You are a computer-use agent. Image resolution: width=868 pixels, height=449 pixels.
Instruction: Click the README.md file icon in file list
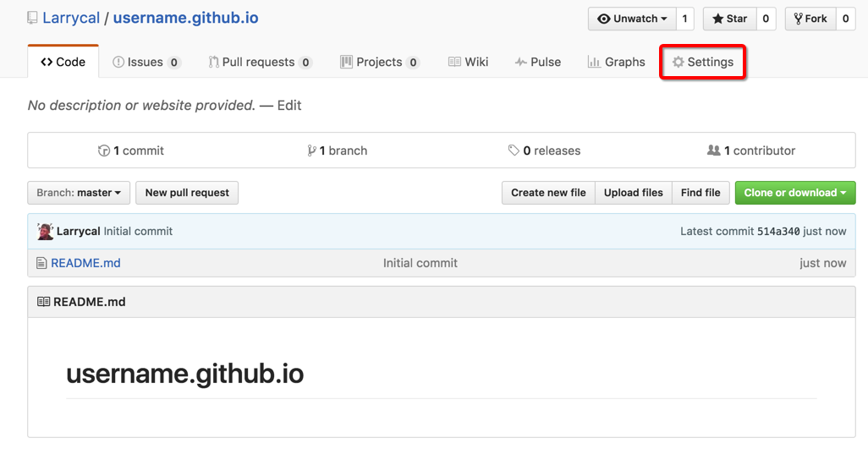(41, 264)
